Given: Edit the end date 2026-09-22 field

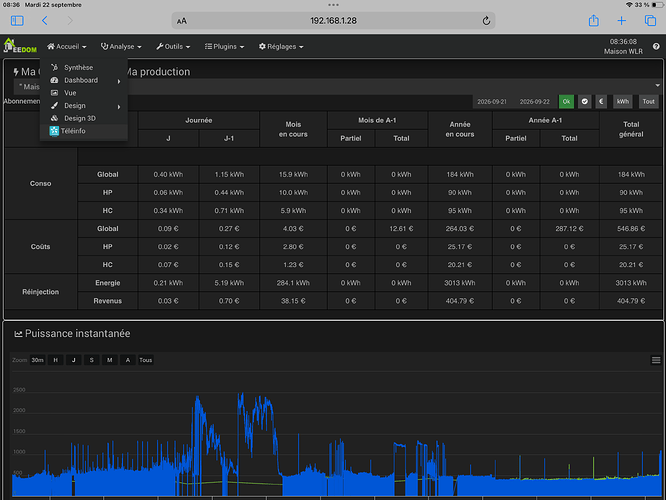Looking at the screenshot, I should point(534,102).
